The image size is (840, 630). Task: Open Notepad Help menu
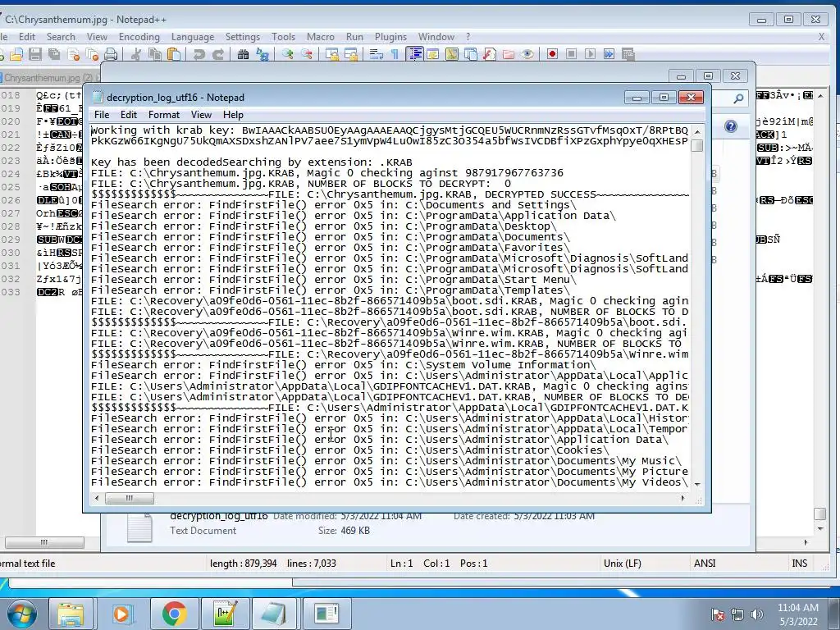click(x=233, y=115)
